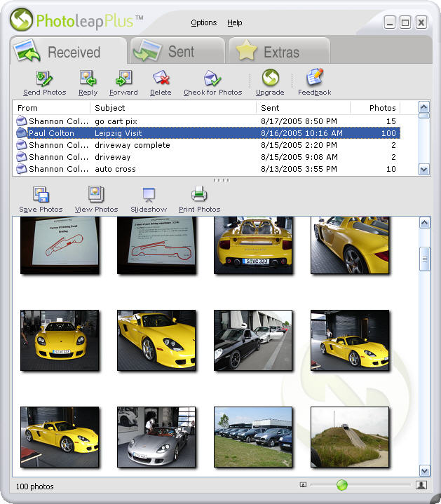
Task: Open the Extras tab
Action: click(x=279, y=50)
